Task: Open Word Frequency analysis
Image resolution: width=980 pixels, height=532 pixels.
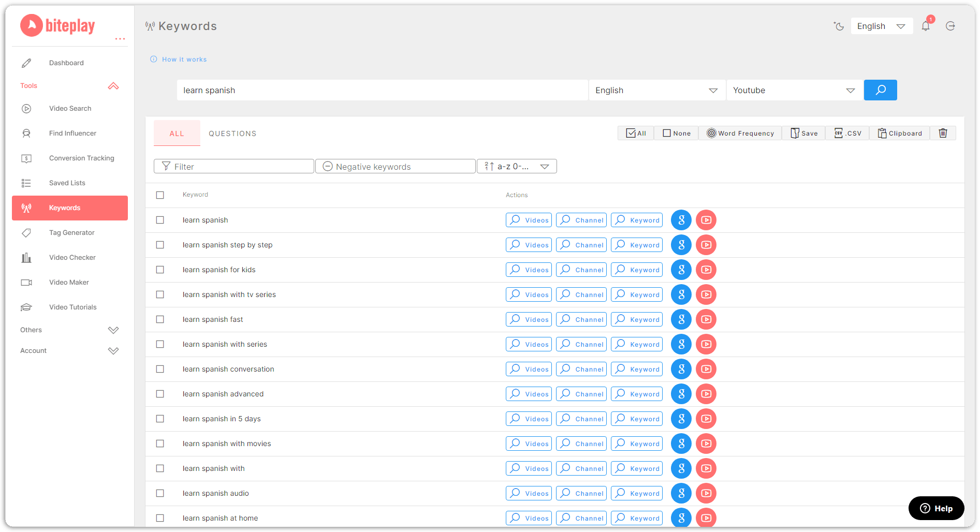Action: pos(740,133)
